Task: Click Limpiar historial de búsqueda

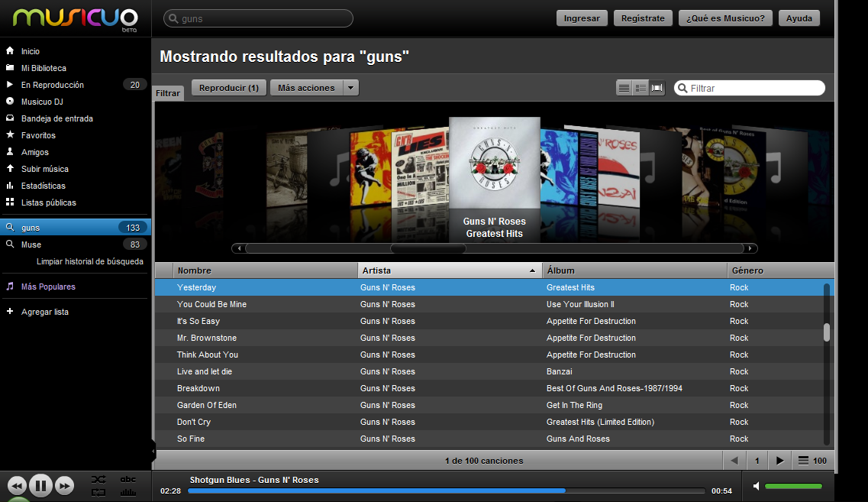Action: click(89, 261)
